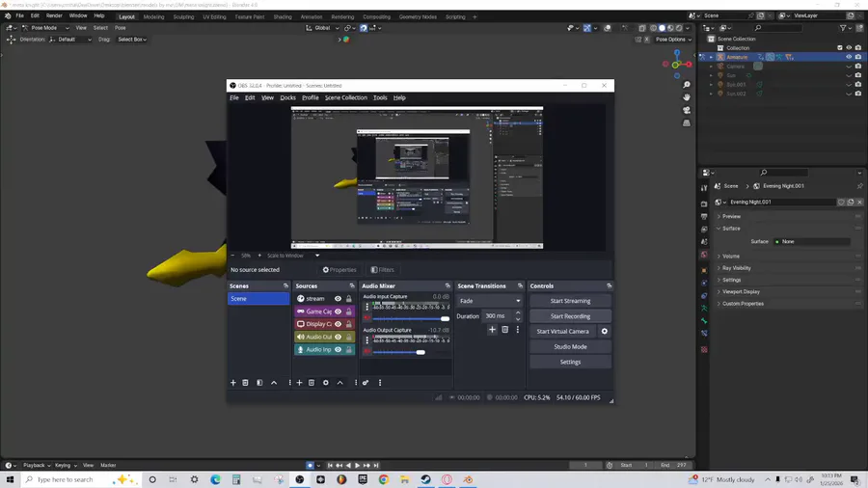Disable Camera render camera icon in outliner
This screenshot has width=868, height=488.
coord(858,67)
